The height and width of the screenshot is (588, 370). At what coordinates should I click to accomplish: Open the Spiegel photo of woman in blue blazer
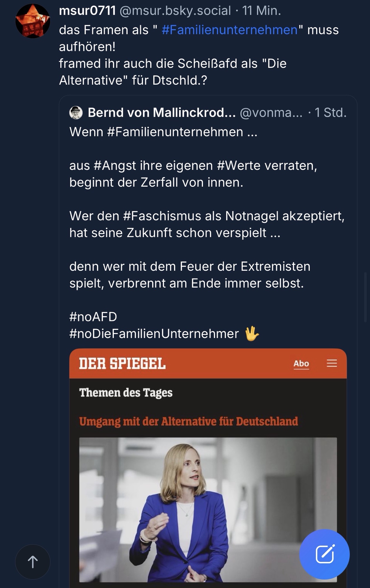[x=208, y=509]
